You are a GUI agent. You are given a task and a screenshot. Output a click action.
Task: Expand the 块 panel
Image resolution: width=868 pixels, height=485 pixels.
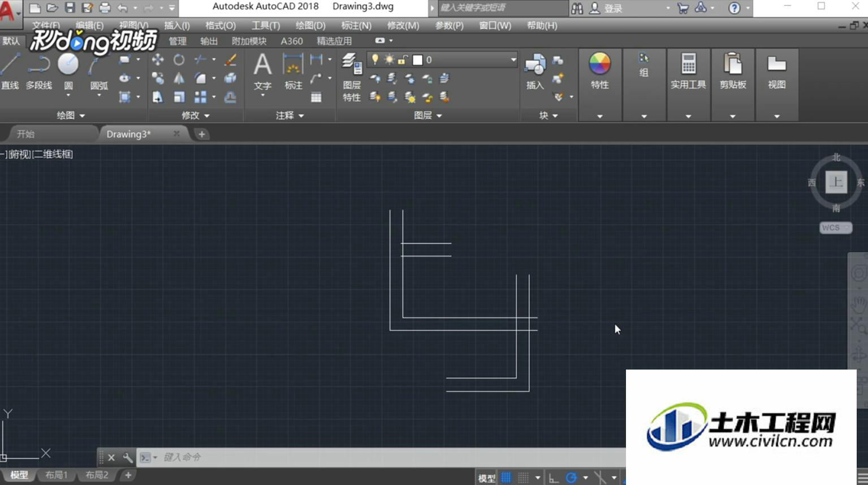tap(548, 115)
